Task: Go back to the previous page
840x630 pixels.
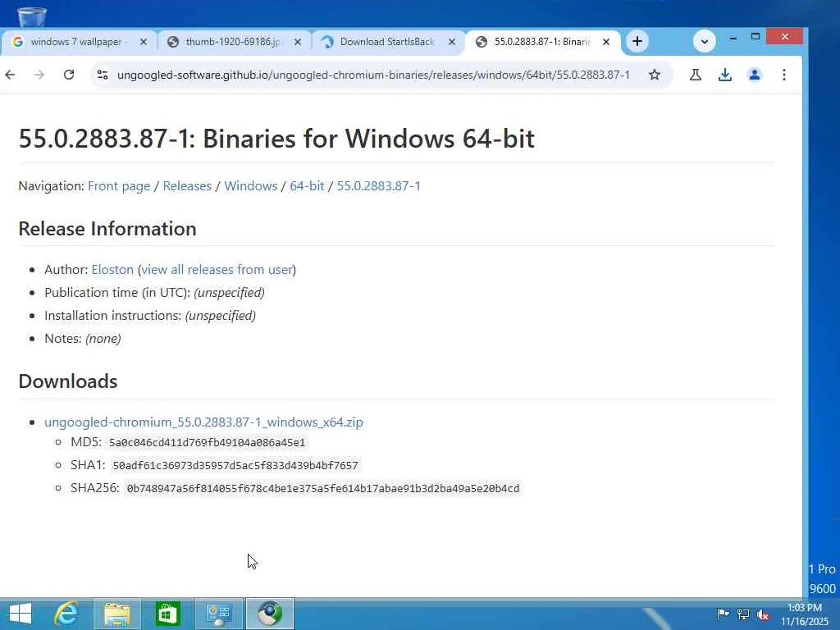Action: 10,75
